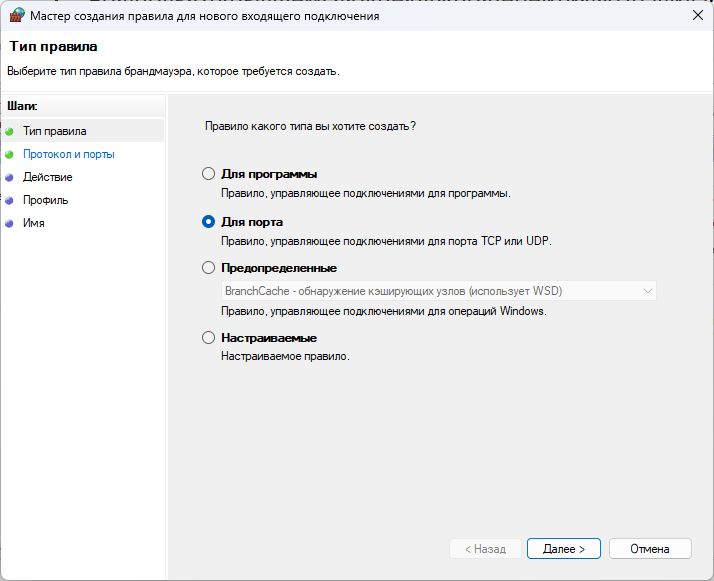Cancel the wizard with Отмена
The height and width of the screenshot is (581, 714).
[x=650, y=549]
